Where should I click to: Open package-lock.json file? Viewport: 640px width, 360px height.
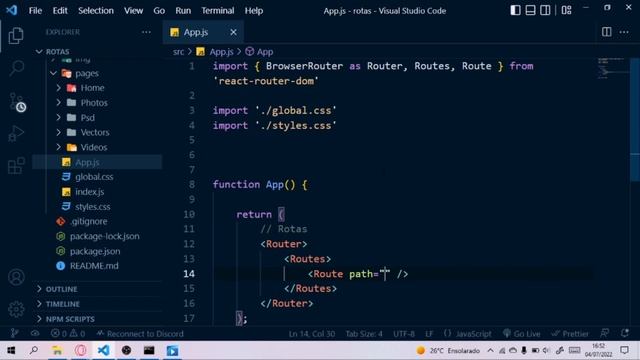point(97,236)
